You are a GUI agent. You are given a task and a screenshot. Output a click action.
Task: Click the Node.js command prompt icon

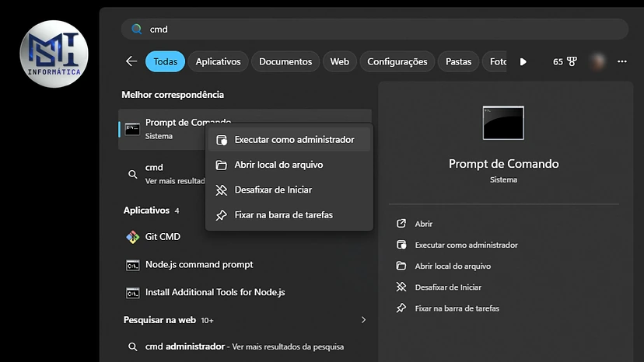pos(133,266)
